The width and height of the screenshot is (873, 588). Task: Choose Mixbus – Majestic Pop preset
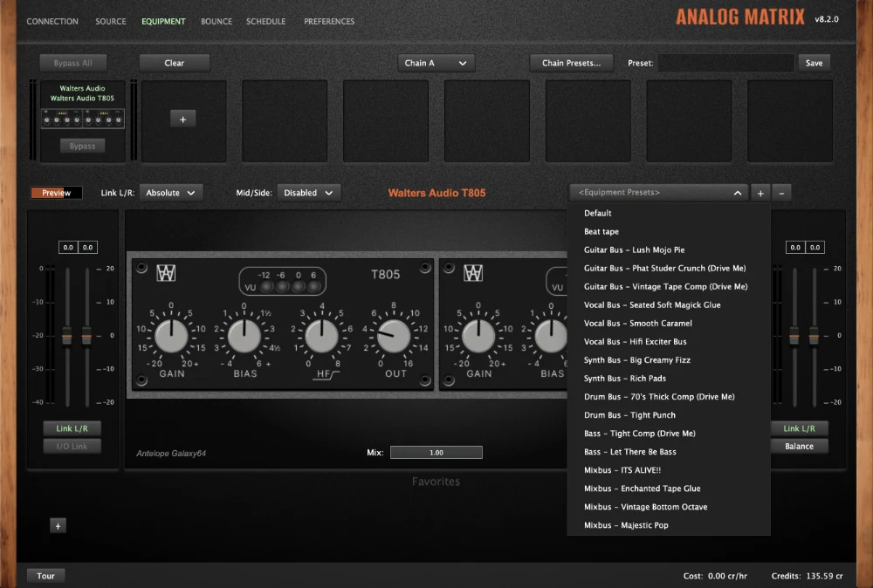click(669, 525)
